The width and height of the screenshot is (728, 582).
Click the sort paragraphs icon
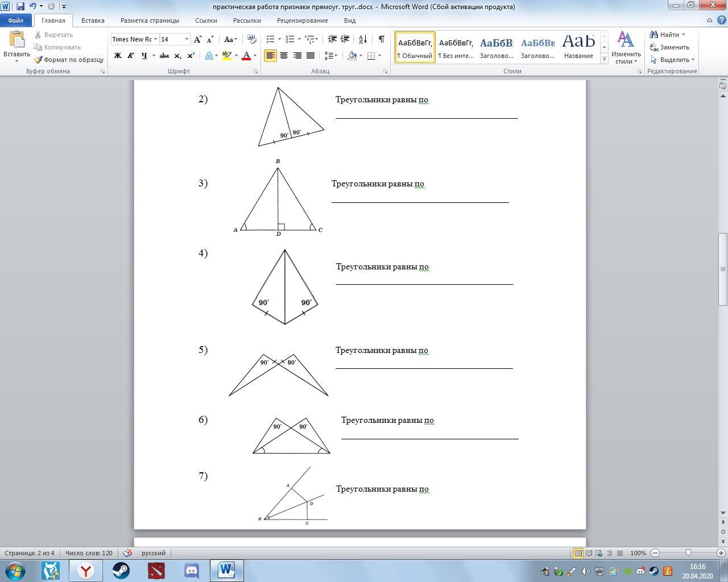(x=362, y=39)
